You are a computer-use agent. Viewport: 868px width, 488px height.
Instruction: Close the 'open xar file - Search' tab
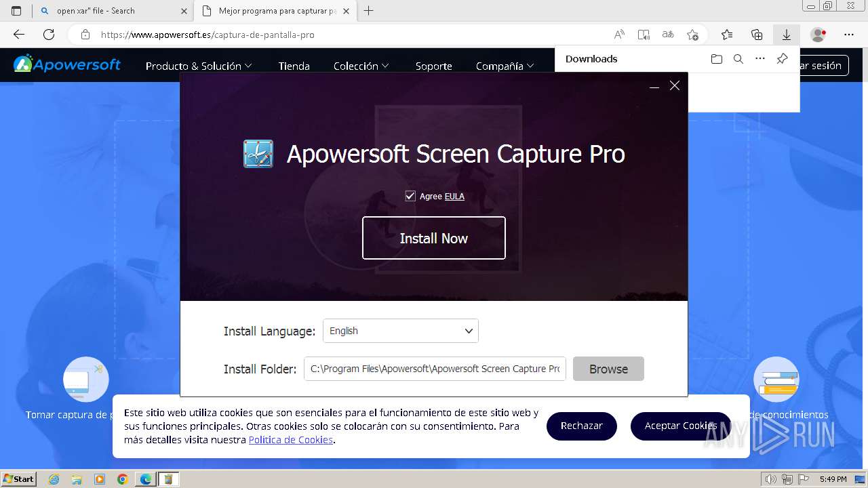point(184,11)
